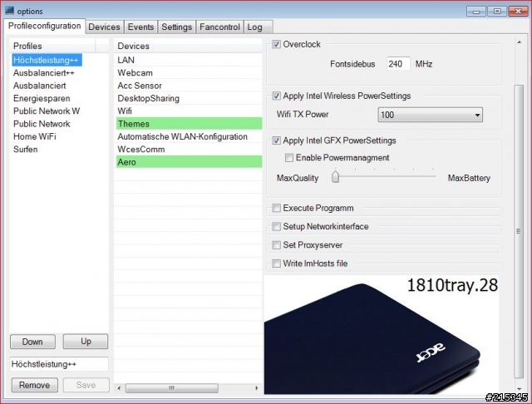Select the Energiesparen profile
Viewport: 532px width, 404px height.
42,98
